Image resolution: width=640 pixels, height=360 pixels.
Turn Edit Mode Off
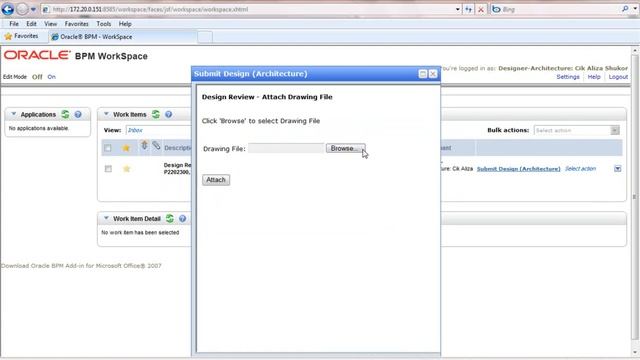37,77
